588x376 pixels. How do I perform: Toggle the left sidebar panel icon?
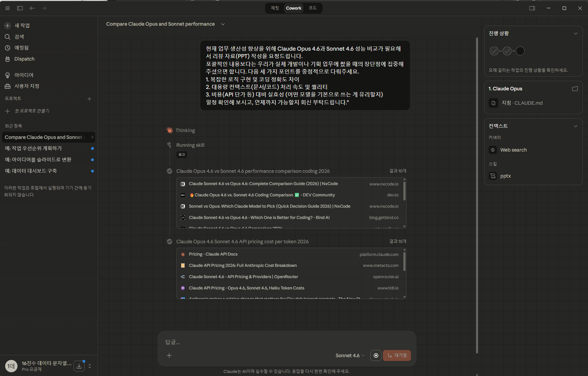pyautogui.click(x=20, y=8)
